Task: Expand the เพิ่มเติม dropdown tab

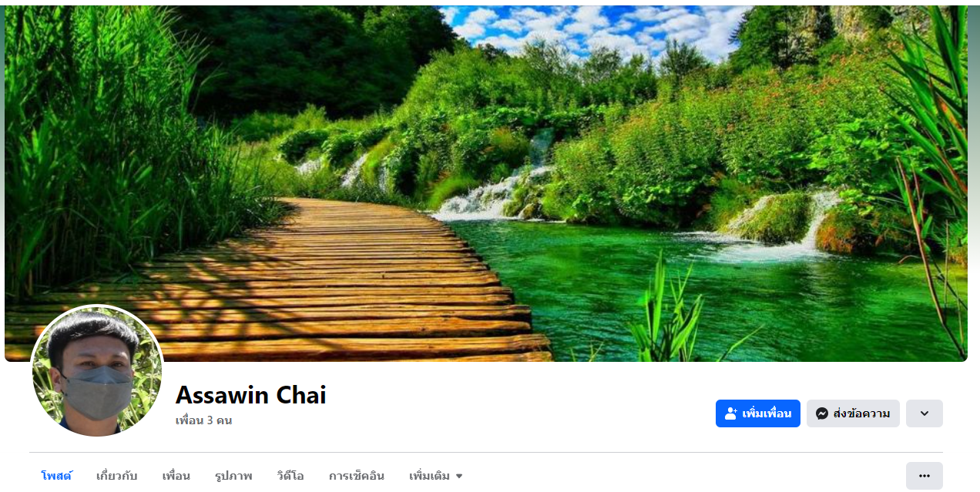Action: 436,476
